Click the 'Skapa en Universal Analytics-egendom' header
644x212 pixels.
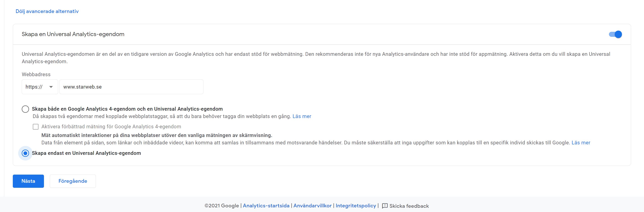[73, 34]
